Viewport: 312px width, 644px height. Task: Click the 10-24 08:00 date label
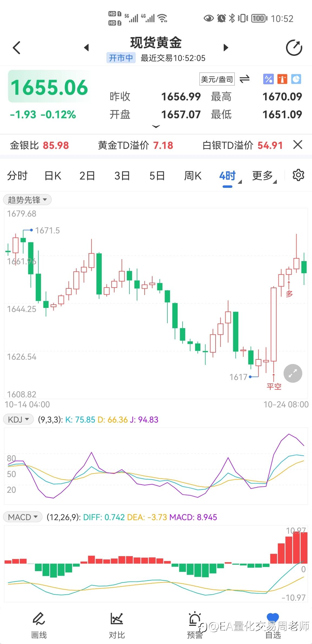click(286, 404)
